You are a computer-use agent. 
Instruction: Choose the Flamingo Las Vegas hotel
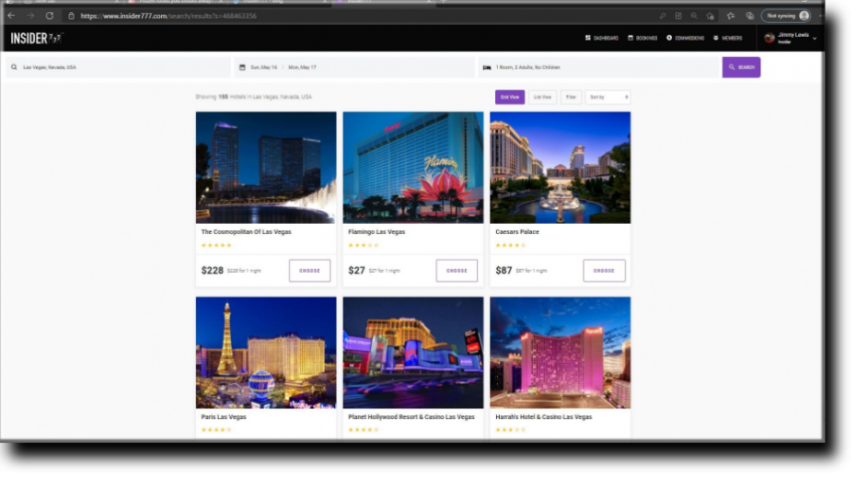pos(457,271)
